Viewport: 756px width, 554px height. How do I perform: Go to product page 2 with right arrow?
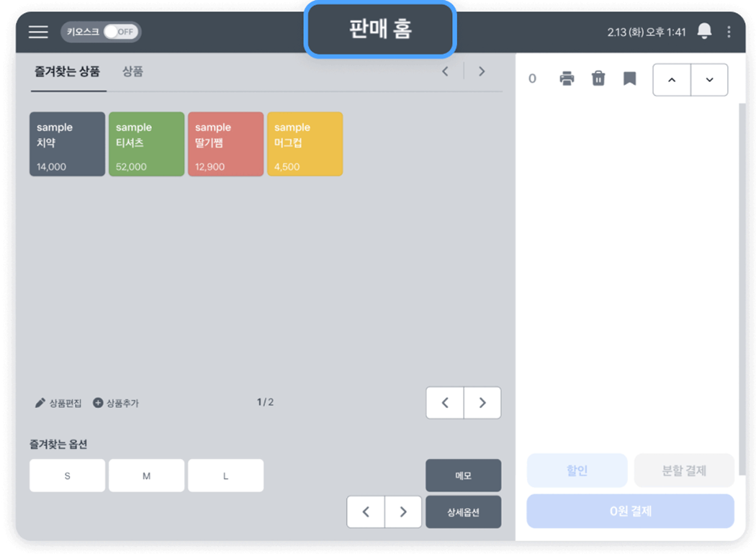click(x=482, y=403)
